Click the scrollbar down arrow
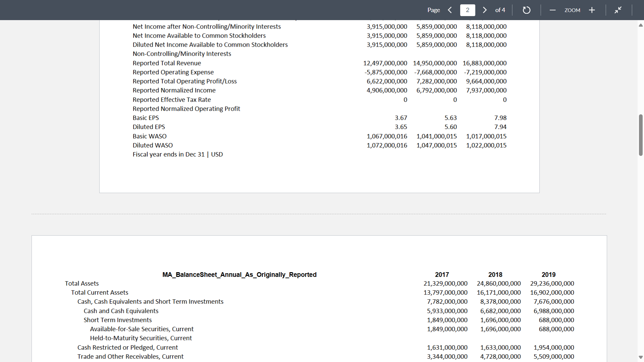644x362 pixels. pyautogui.click(x=641, y=357)
